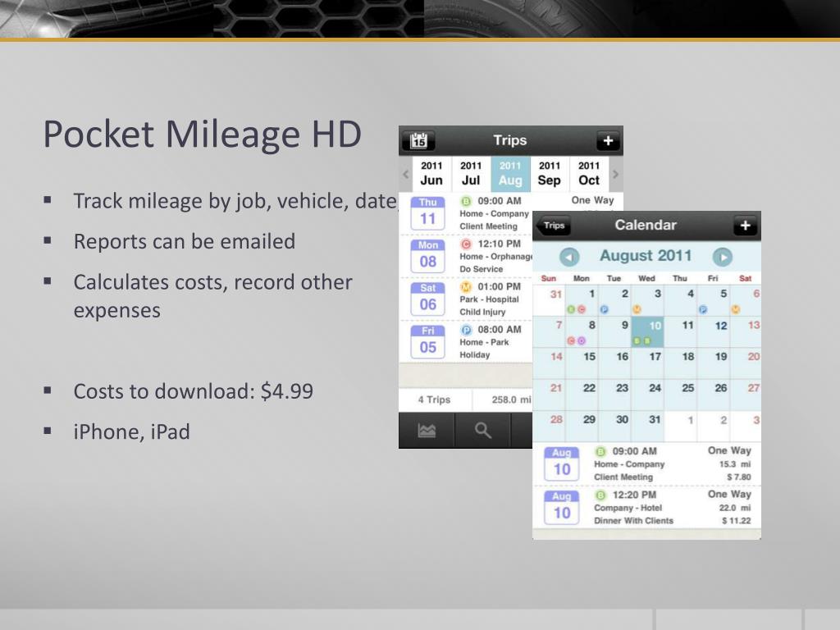Select day 3 in the August calendar's first week
Image resolution: width=840 pixels, height=630 pixels.
648,300
